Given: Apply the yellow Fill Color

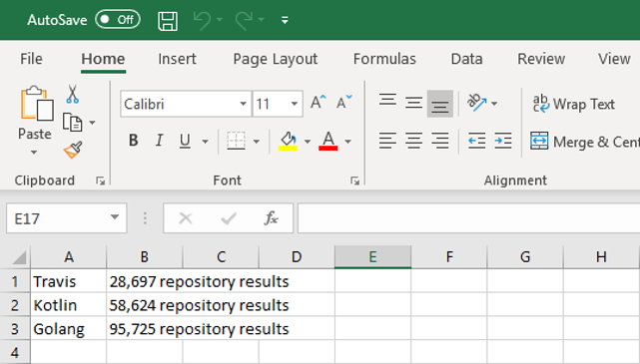Looking at the screenshot, I should (288, 141).
